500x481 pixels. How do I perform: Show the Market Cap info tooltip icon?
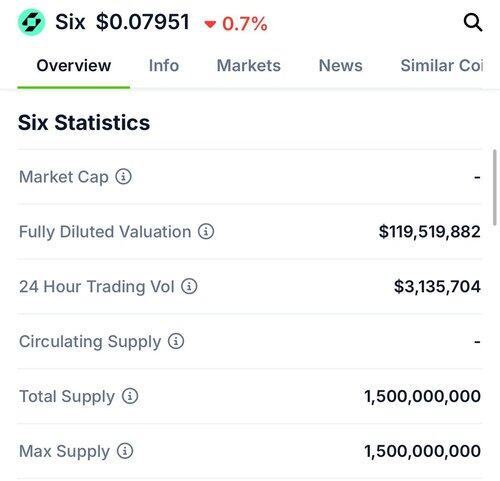(124, 176)
